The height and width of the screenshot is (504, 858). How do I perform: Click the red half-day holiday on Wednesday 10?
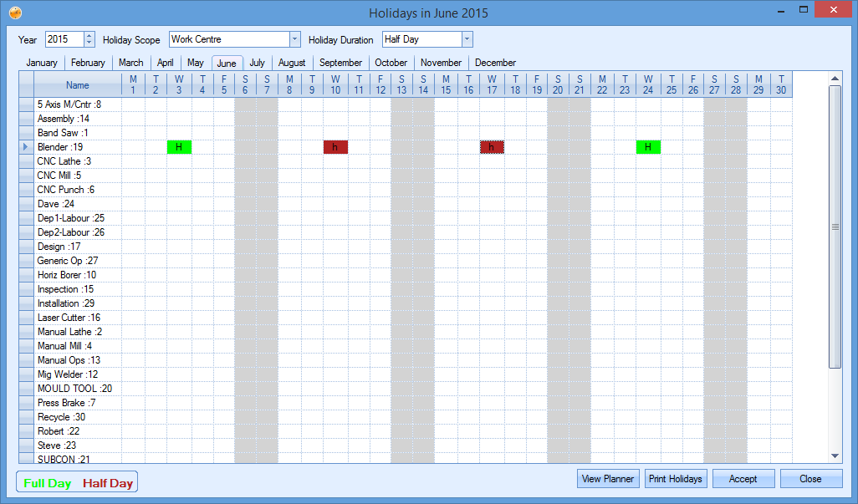pos(335,147)
